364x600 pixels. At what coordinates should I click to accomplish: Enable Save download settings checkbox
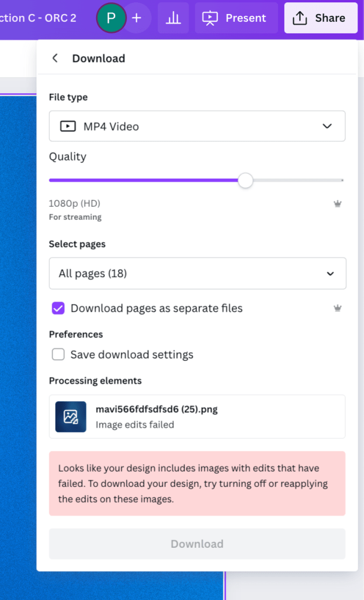(x=58, y=354)
